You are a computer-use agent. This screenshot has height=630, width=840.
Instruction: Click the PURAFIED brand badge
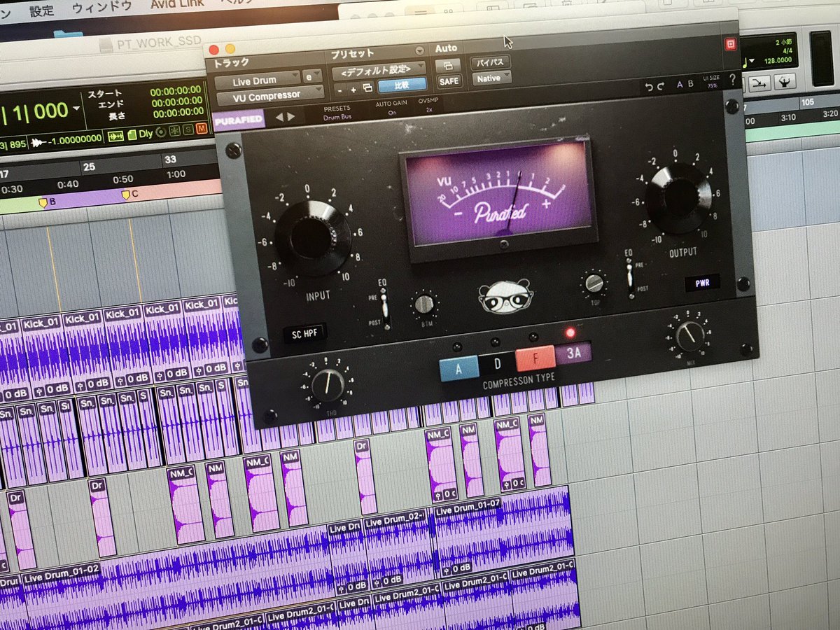tap(239, 119)
